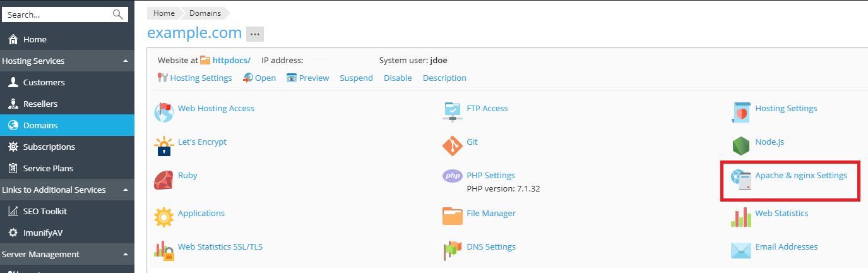
Task: Click the Let's Encrypt padlock icon
Action: [164, 146]
